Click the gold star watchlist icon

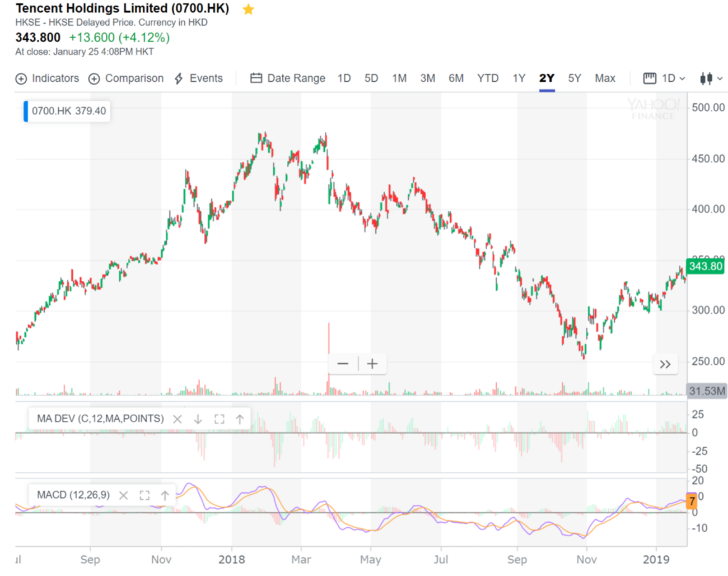[248, 10]
